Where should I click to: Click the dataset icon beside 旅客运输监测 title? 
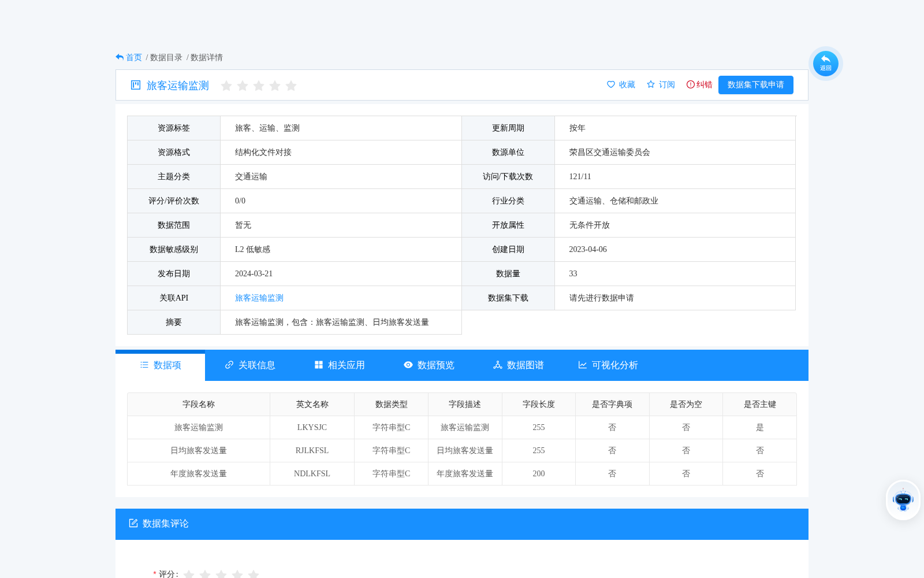tap(136, 85)
